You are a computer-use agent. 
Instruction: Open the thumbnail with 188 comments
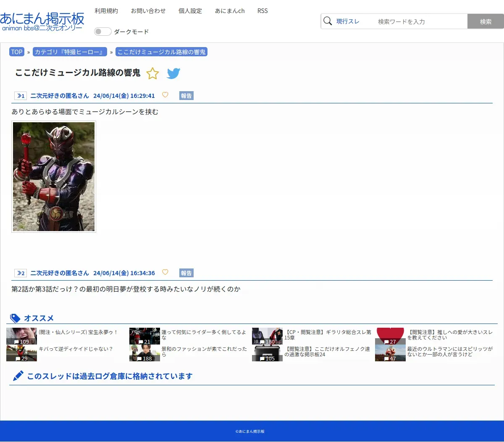(144, 353)
